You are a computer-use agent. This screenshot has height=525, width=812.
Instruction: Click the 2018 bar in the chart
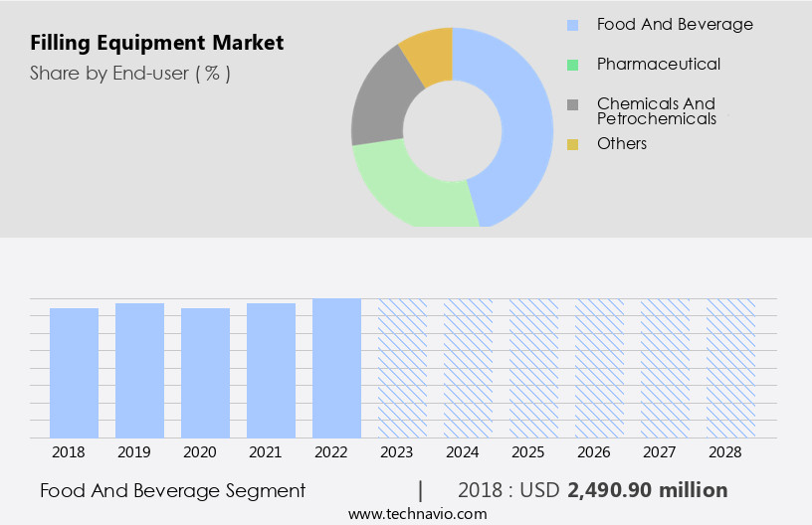74,373
